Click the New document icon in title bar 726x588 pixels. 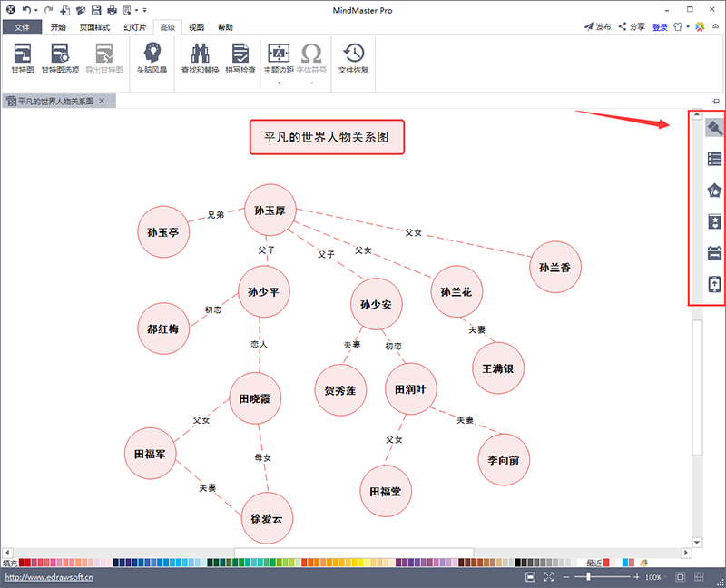tap(65, 10)
